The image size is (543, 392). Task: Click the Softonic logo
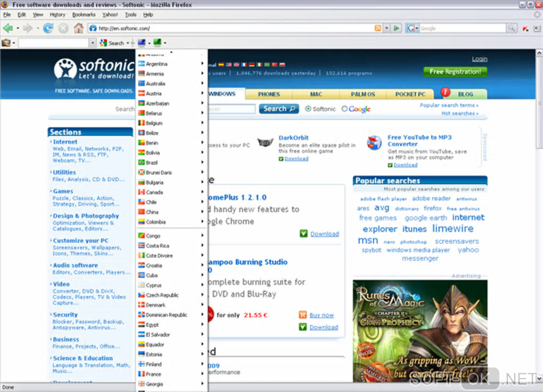[x=94, y=69]
